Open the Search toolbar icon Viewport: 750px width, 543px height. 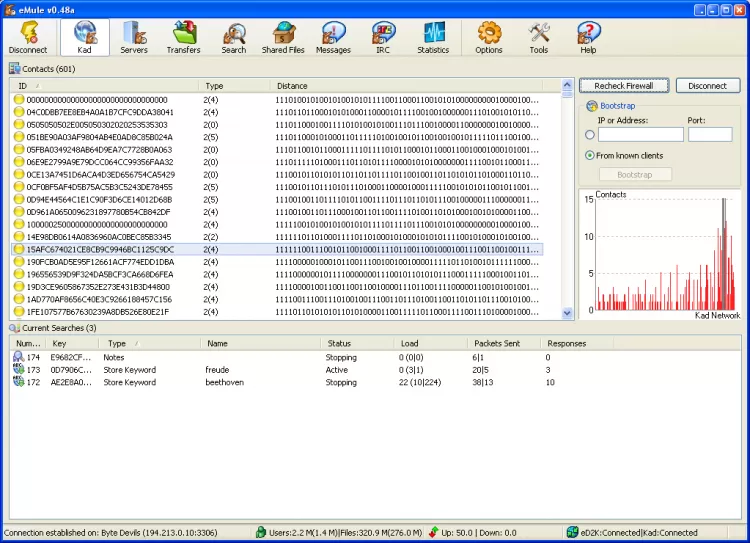pos(233,37)
